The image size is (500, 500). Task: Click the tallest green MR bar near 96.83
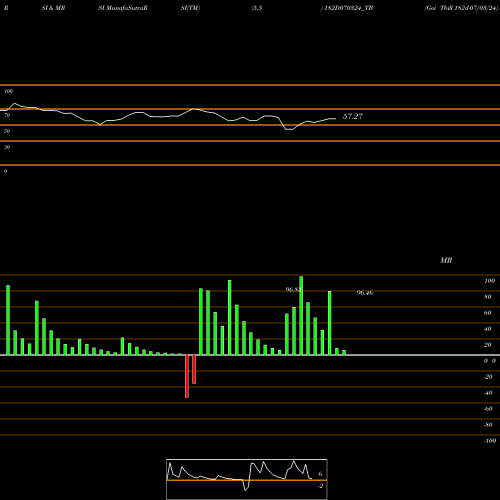click(301, 316)
